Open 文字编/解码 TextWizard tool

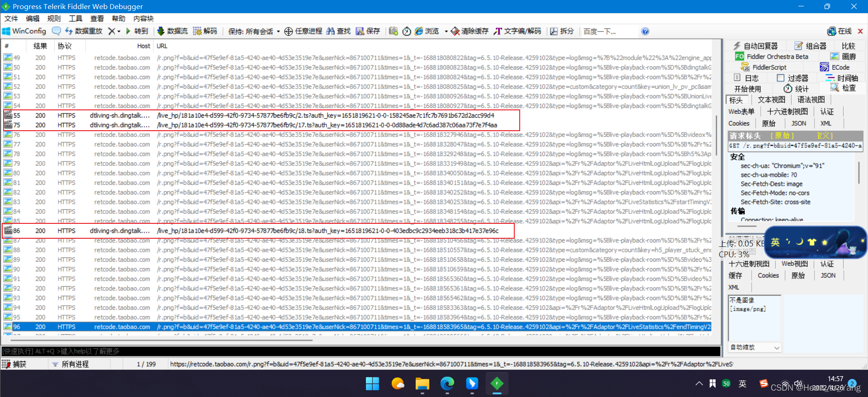(x=517, y=31)
